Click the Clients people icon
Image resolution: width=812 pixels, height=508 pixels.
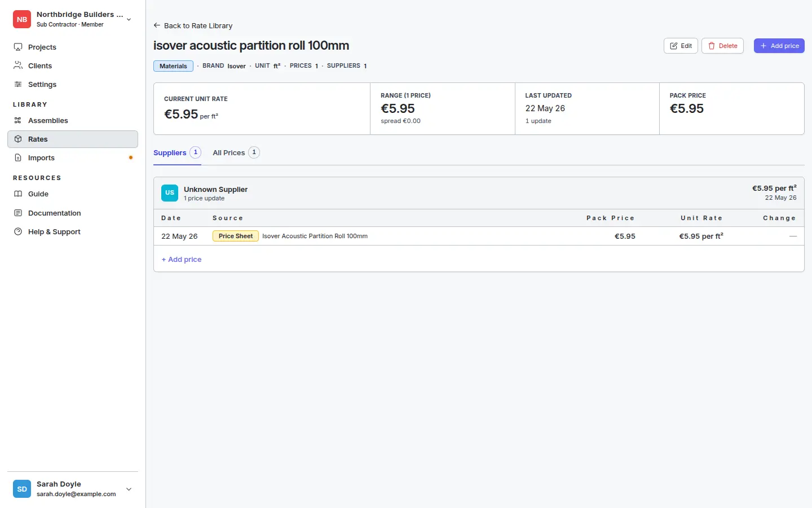pyautogui.click(x=18, y=65)
